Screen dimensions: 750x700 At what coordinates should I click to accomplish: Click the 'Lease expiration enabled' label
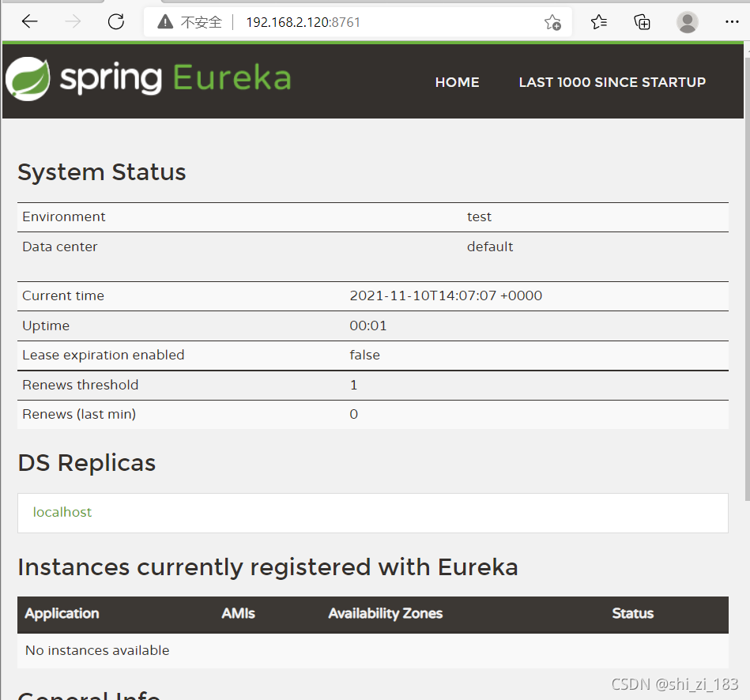pyautogui.click(x=104, y=356)
